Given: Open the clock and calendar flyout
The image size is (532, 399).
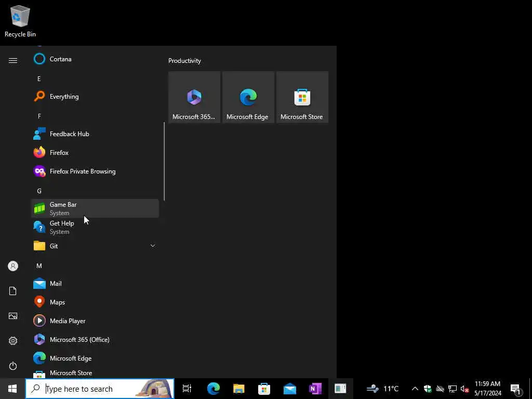Looking at the screenshot, I should pos(487,389).
